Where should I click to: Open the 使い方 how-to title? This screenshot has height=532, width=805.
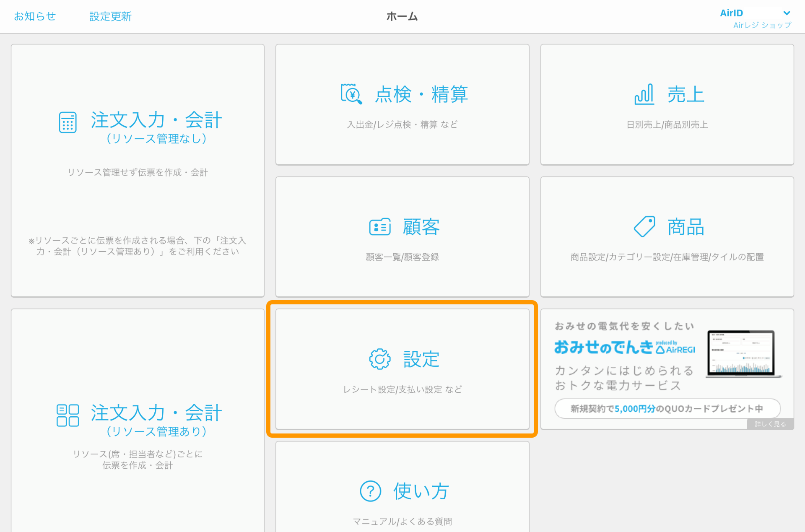(421, 491)
